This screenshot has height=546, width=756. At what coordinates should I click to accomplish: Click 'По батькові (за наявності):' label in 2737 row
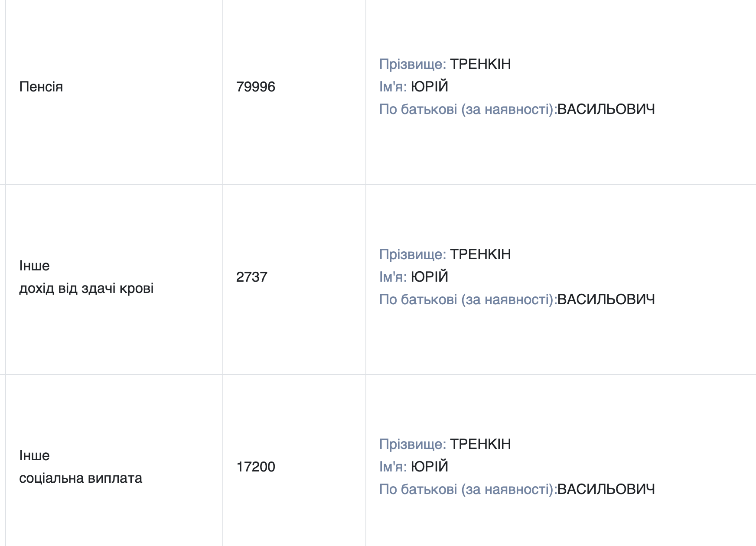click(468, 299)
